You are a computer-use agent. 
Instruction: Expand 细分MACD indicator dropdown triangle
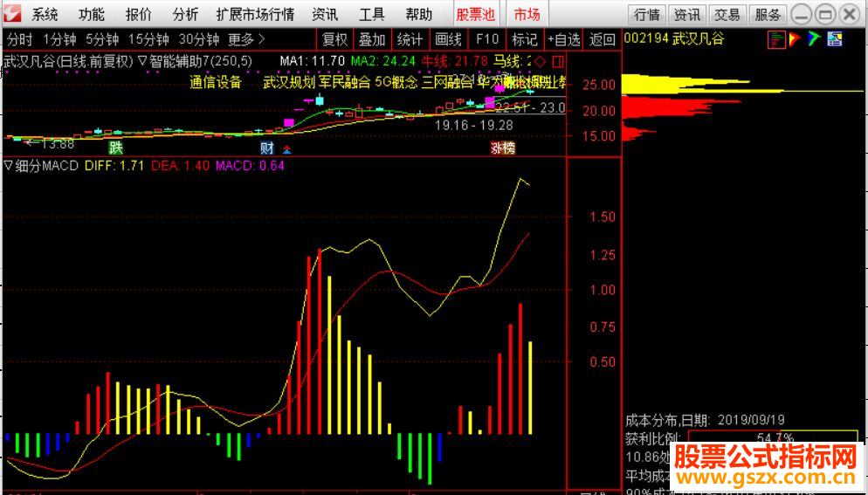tap(9, 165)
